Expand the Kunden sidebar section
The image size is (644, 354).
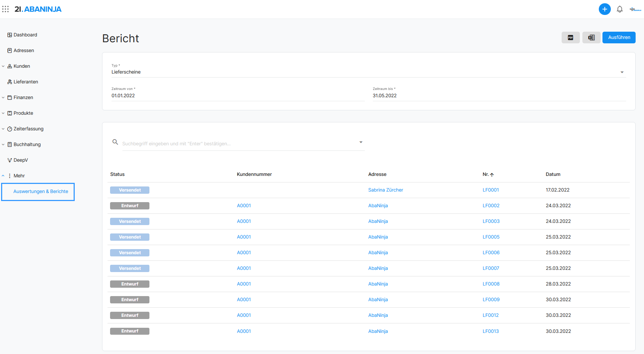3,66
